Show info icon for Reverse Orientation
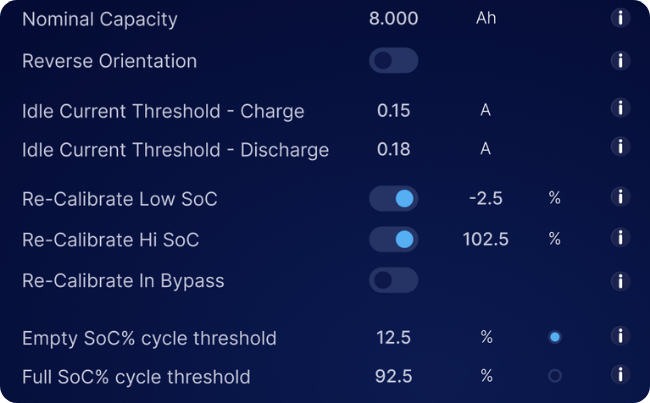The width and height of the screenshot is (650, 403). [620, 61]
